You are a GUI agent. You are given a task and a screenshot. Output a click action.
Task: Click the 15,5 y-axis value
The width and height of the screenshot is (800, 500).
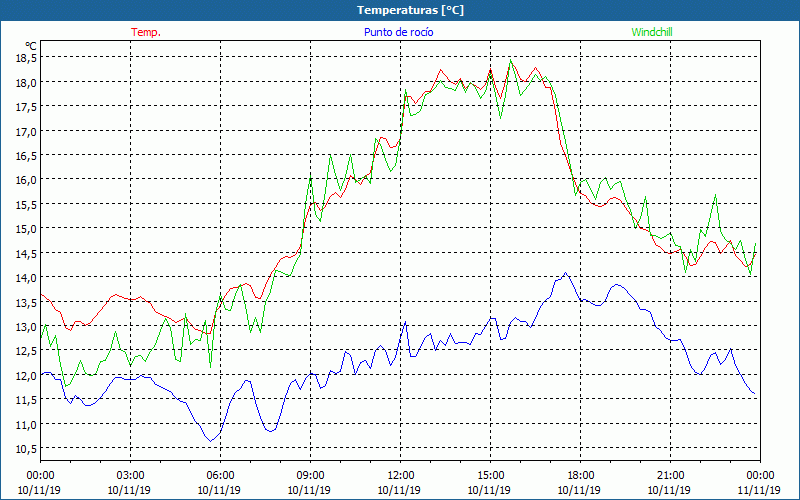26,205
